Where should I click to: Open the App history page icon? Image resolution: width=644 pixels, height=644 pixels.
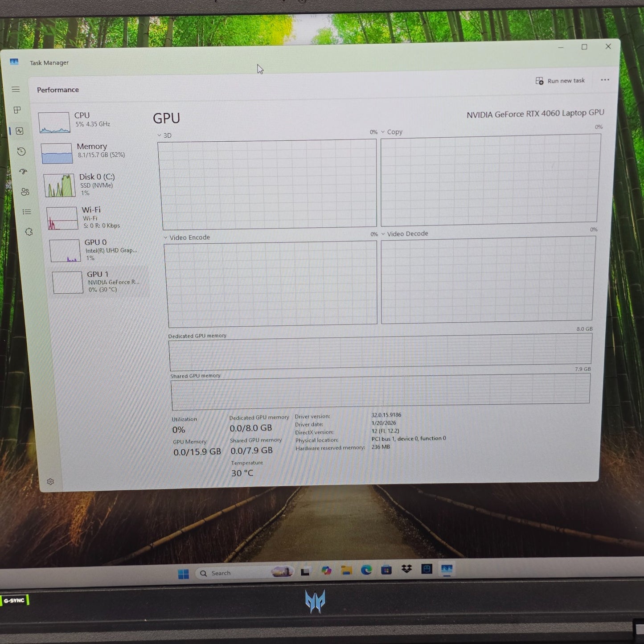point(21,152)
